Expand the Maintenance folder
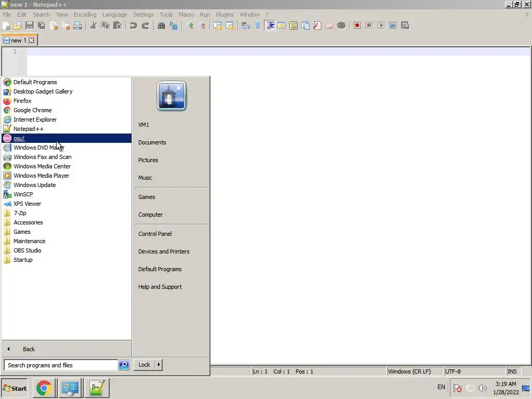This screenshot has width=532, height=399. (x=66, y=241)
